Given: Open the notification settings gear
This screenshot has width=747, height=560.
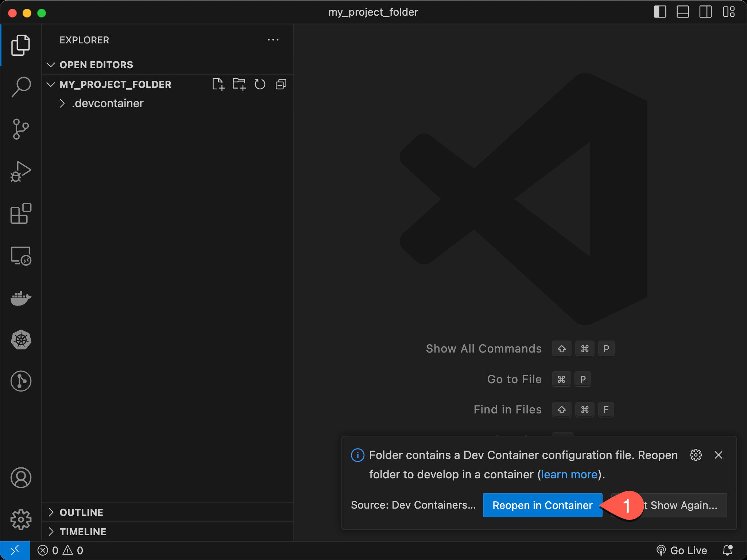Looking at the screenshot, I should [x=696, y=455].
